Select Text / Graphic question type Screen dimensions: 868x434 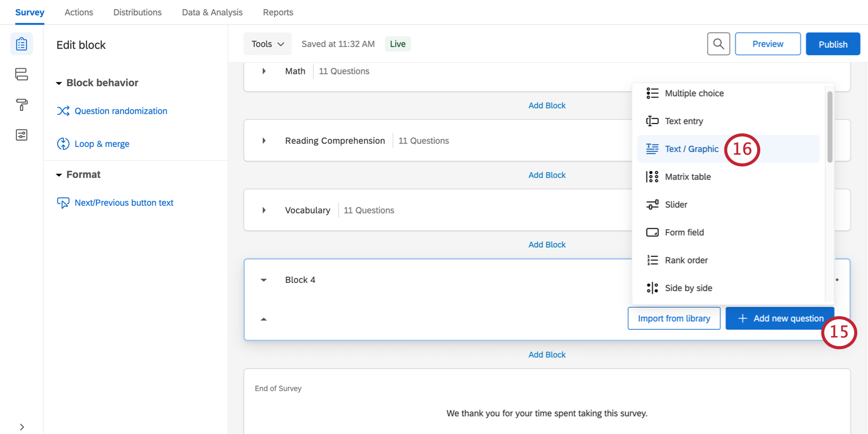[x=691, y=149]
